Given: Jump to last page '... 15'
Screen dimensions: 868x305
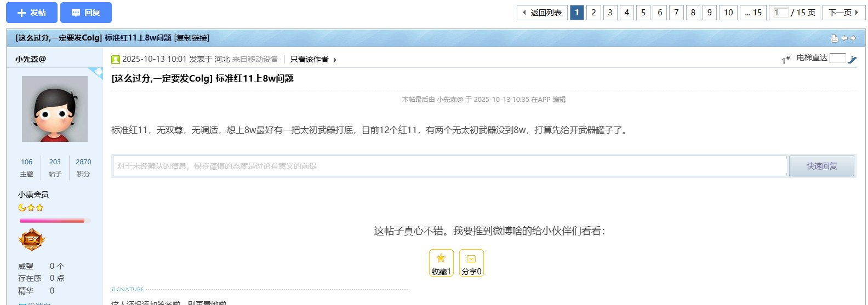Looking at the screenshot, I should 753,13.
